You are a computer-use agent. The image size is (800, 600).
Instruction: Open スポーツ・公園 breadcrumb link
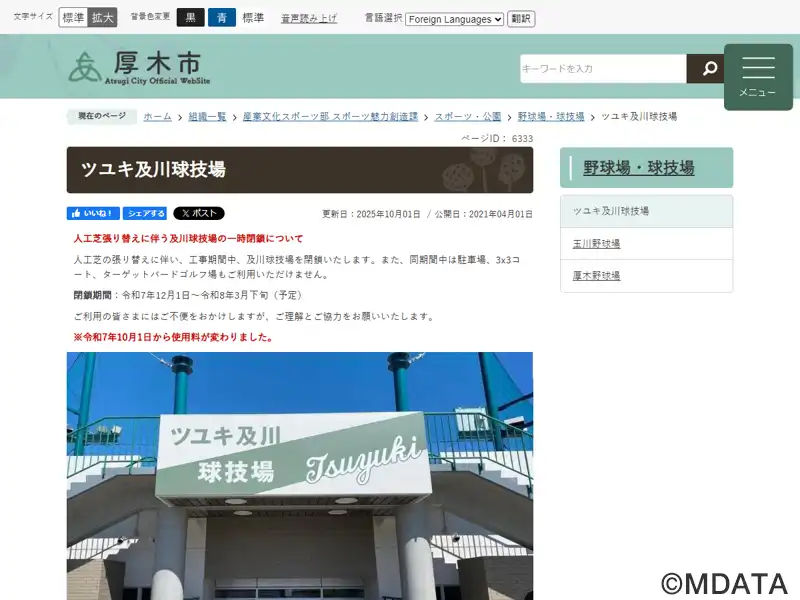(467, 117)
